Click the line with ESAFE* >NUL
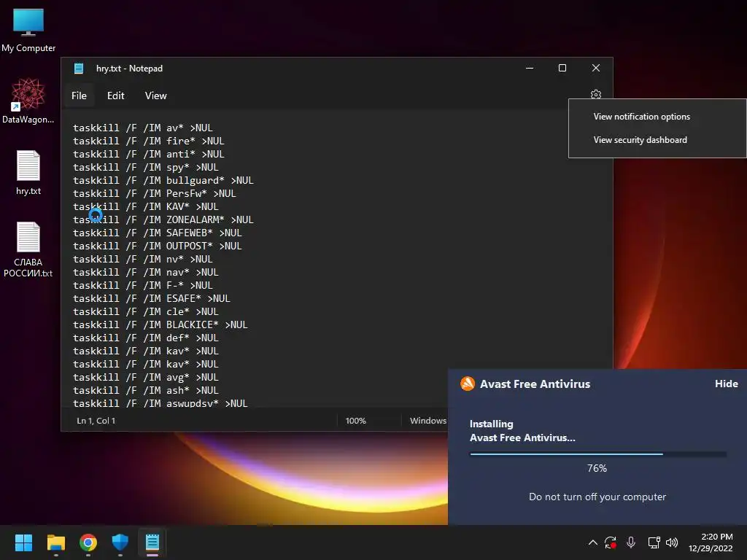Viewport: 747px width, 560px height. click(x=152, y=298)
